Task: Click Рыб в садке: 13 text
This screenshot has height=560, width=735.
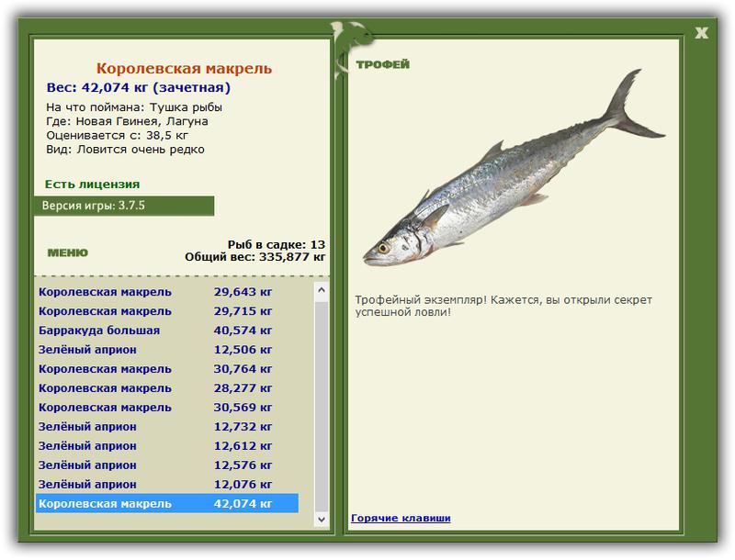Action: (x=277, y=244)
